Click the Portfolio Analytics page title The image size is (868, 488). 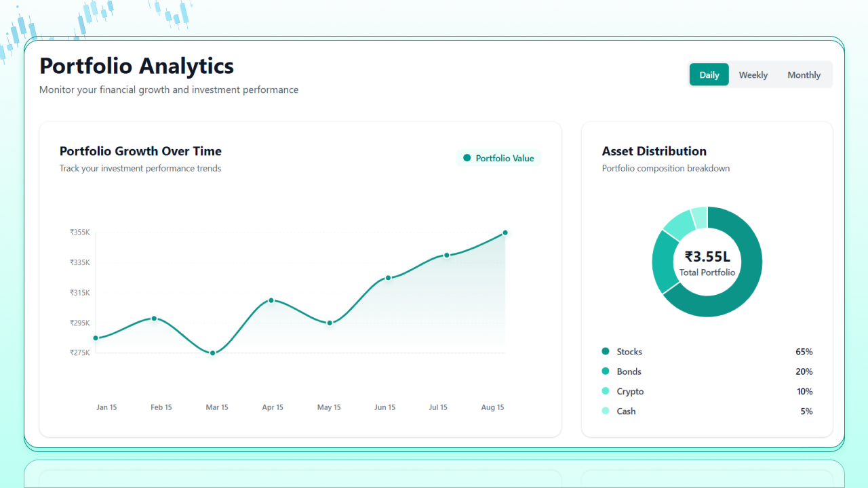(x=137, y=66)
